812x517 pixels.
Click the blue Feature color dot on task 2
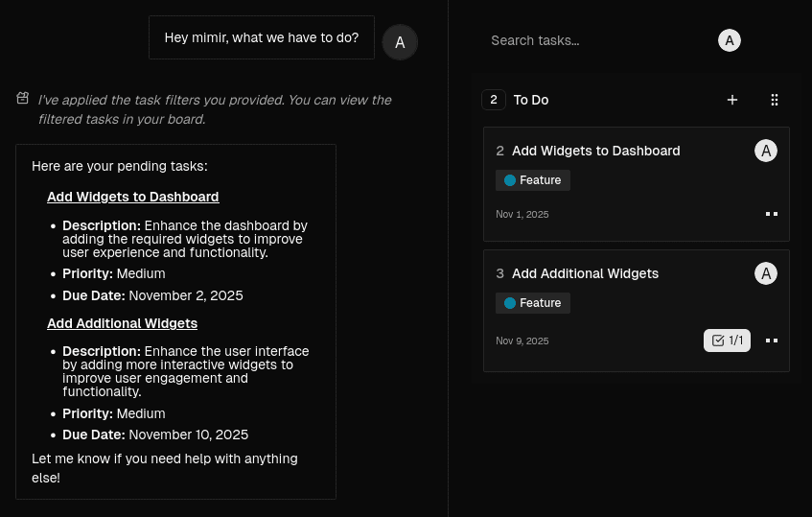click(x=510, y=180)
